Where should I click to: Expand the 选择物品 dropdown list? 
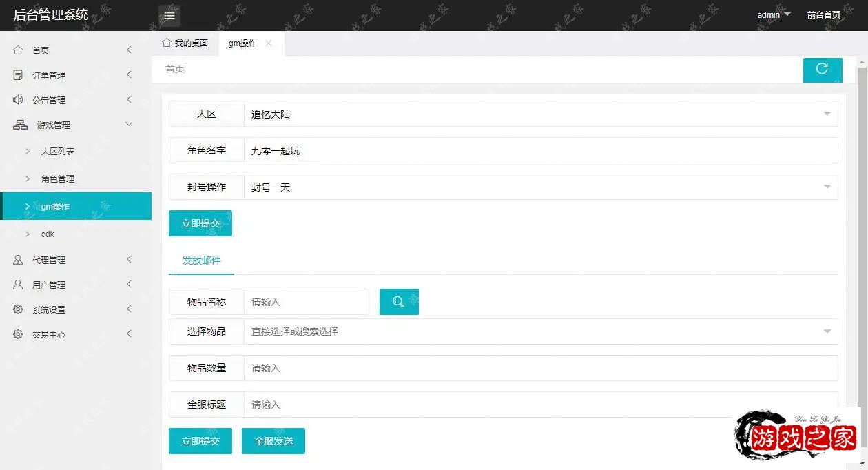(540, 331)
